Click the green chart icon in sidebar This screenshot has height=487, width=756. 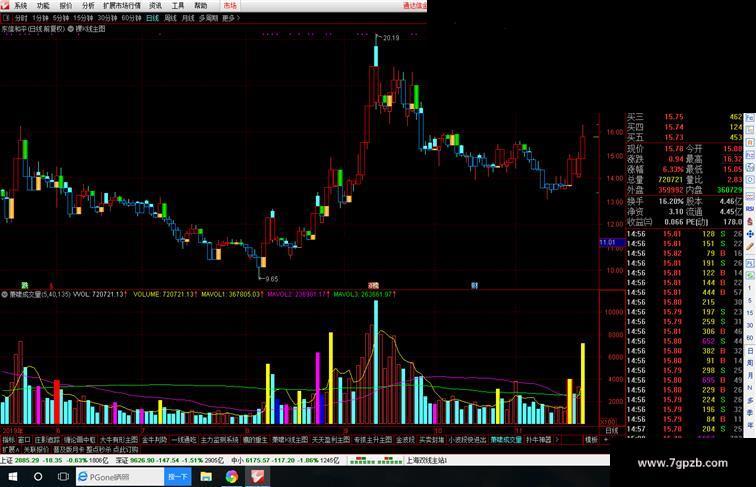tap(750, 276)
